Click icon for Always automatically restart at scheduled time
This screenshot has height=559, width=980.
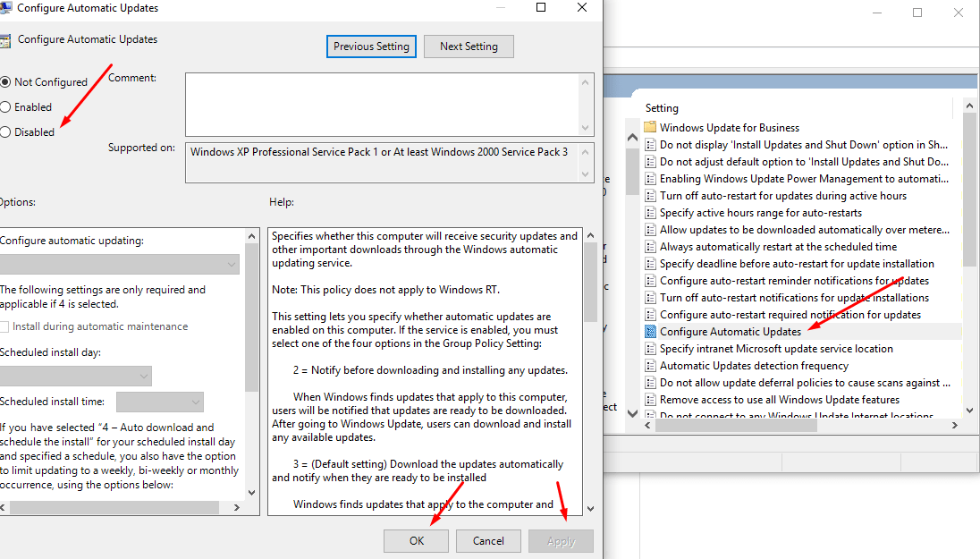(x=650, y=247)
